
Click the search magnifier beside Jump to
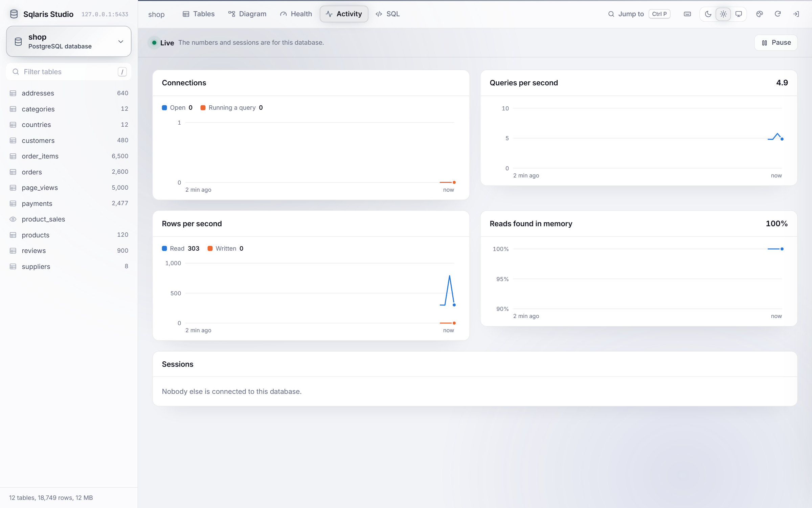611,14
